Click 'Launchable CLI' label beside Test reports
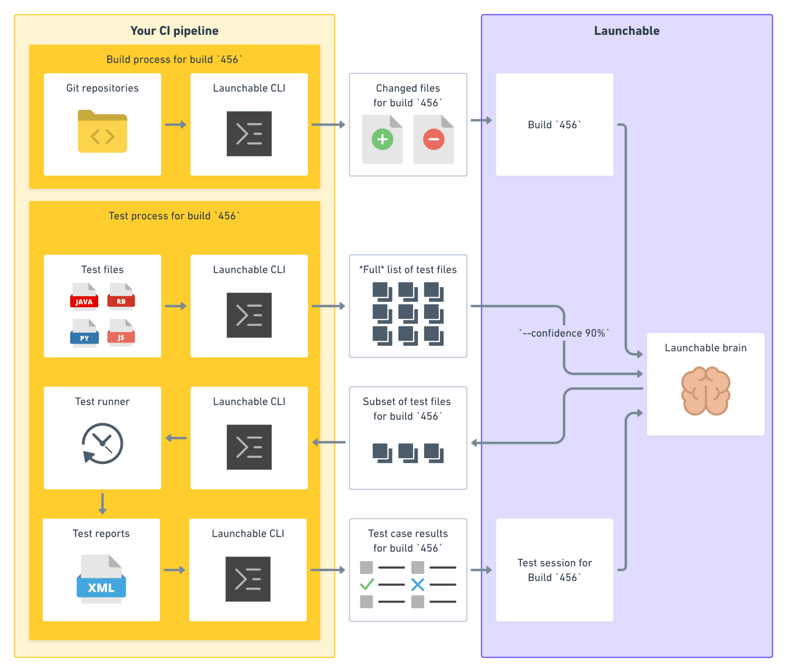The image size is (787, 672). (248, 534)
